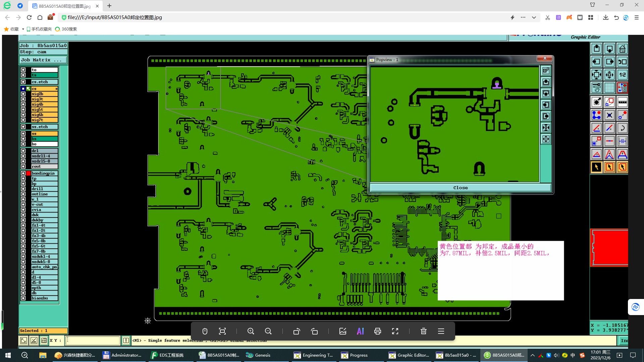Click the dimension spacing tool icon
Viewport: 644px width, 362px height.
click(623, 141)
